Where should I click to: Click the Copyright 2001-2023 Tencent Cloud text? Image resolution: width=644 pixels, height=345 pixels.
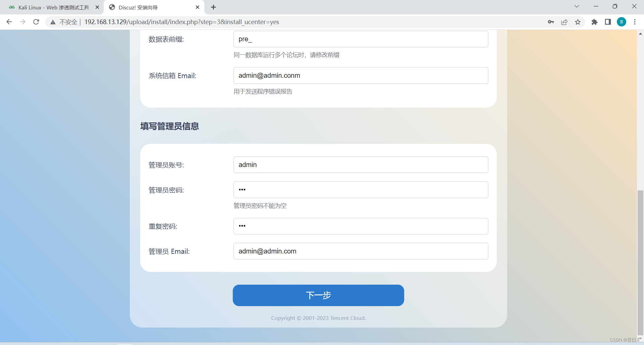pos(318,318)
